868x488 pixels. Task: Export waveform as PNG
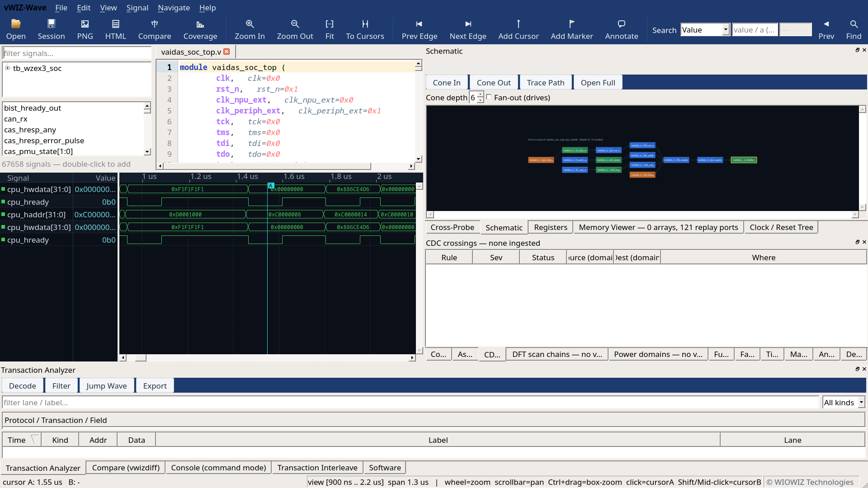pyautogui.click(x=85, y=29)
